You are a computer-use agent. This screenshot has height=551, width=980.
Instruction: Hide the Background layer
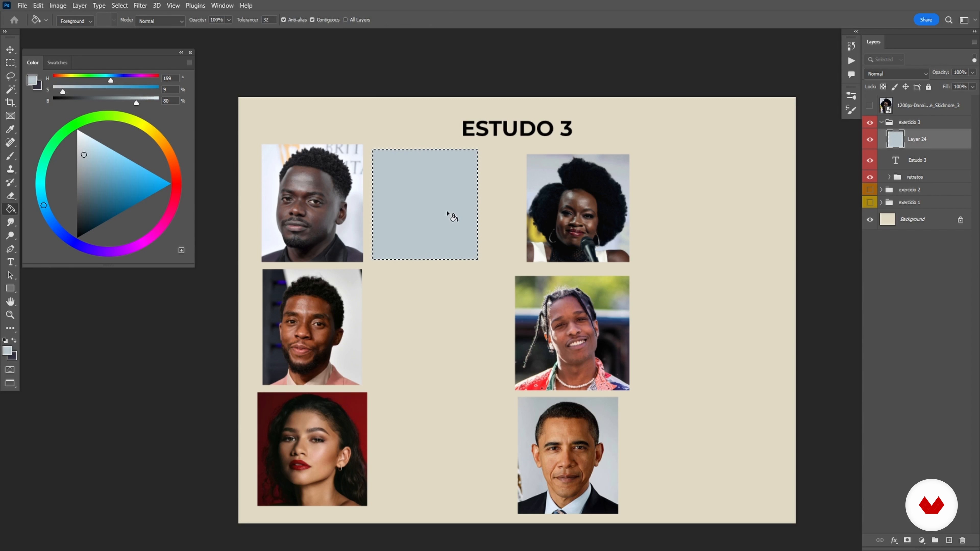870,219
